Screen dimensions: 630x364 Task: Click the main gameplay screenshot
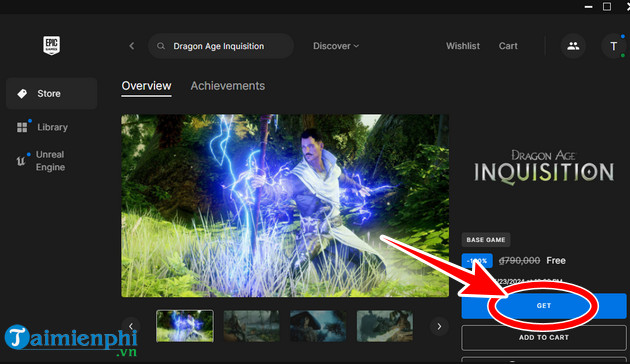[285, 206]
